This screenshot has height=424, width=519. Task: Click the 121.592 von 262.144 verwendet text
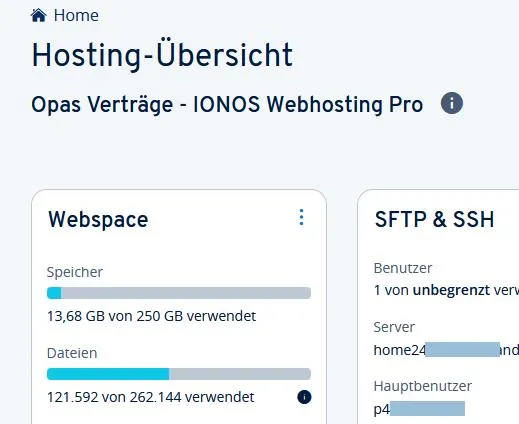coord(151,397)
